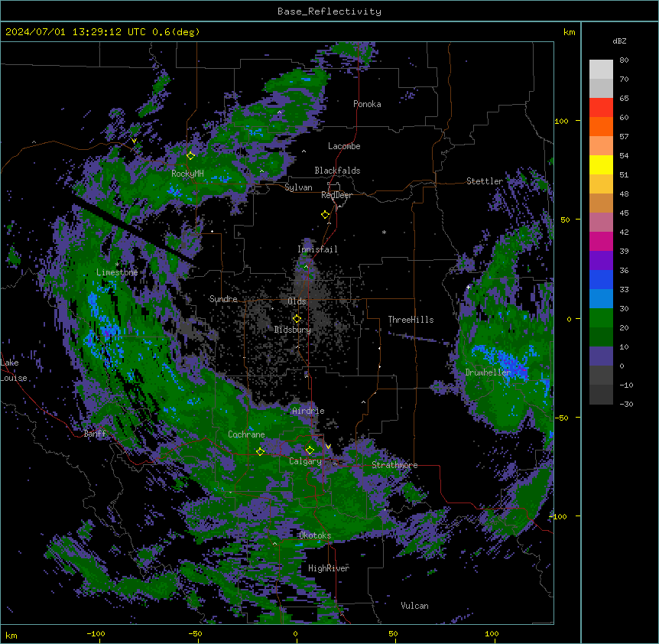Select the Lacombe city label

344,146
